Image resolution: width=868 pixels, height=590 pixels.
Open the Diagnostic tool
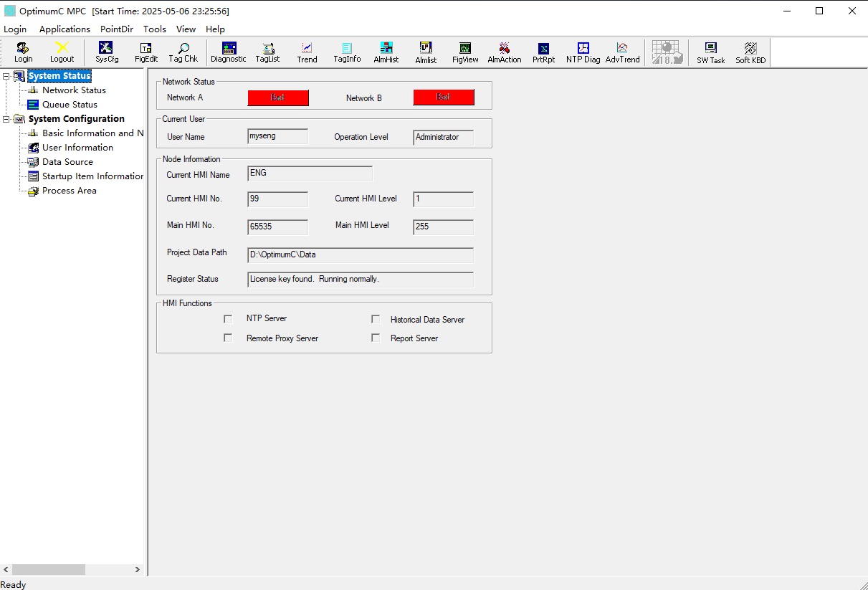tap(229, 52)
